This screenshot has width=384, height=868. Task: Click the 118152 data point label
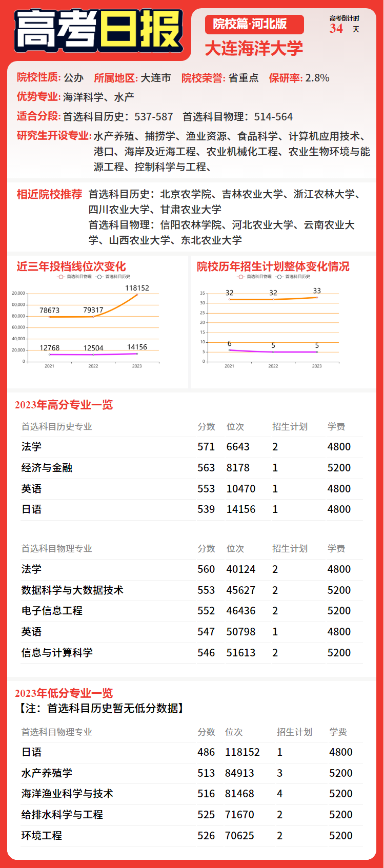[x=137, y=288]
